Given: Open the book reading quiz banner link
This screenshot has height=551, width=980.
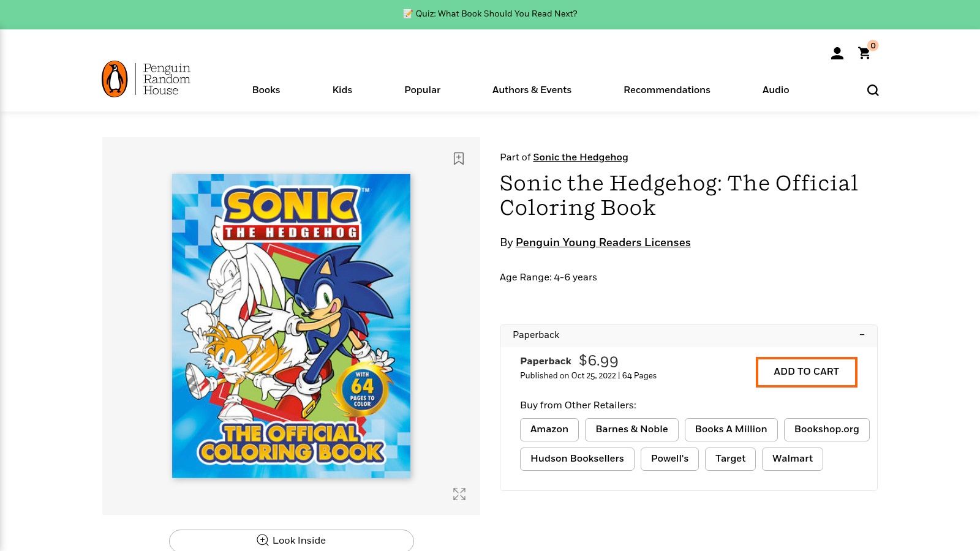Looking at the screenshot, I should 490,13.
